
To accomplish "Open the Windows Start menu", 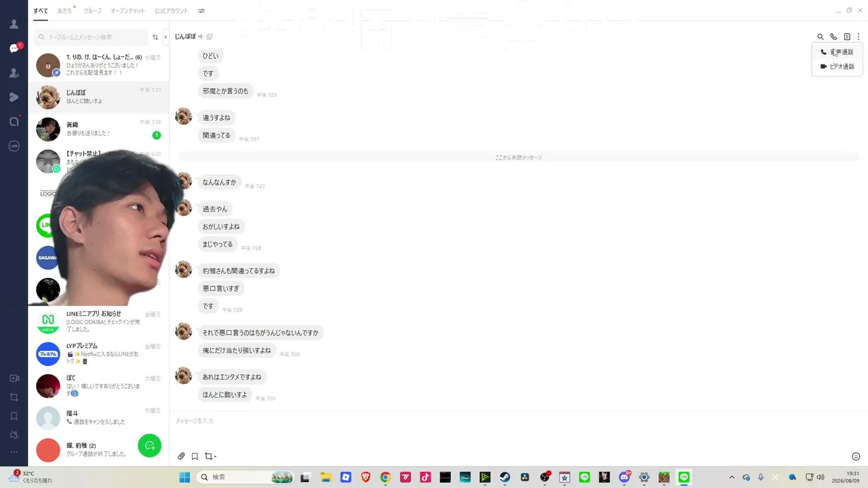I will pyautogui.click(x=184, y=477).
